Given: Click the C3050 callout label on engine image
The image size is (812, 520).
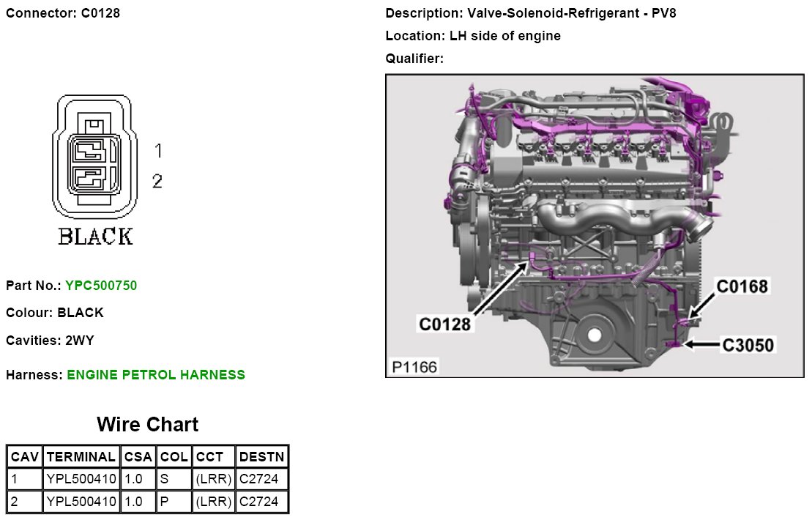Looking at the screenshot, I should 748,344.
